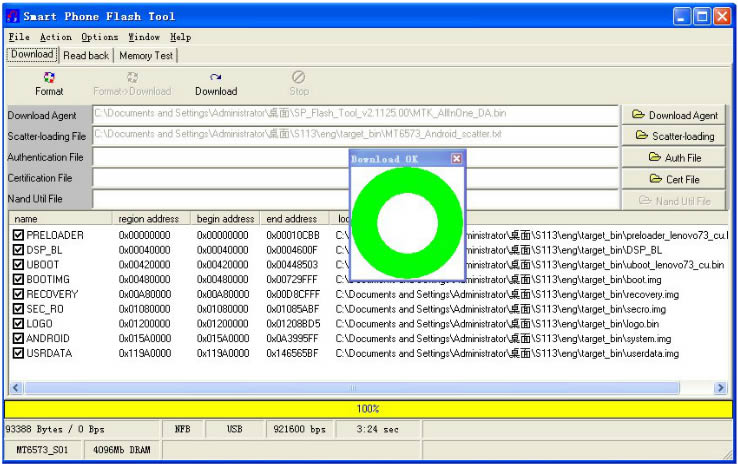The height and width of the screenshot is (468, 738).
Task: Switch to the Memory Test tab
Action: 146,56
